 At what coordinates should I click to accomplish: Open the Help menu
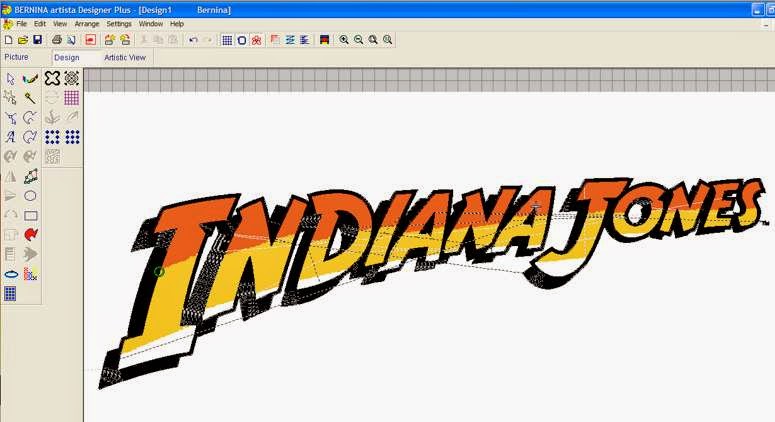pos(177,24)
